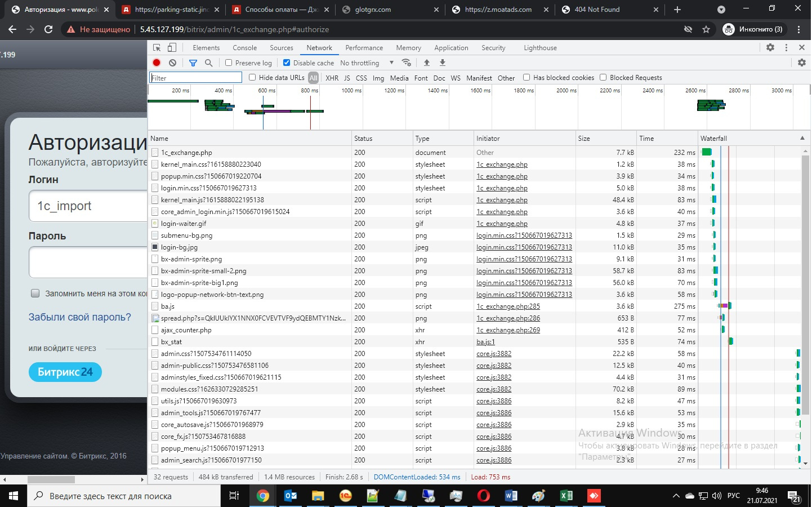812x507 pixels.
Task: Filter requests by XHR type
Action: pos(332,78)
